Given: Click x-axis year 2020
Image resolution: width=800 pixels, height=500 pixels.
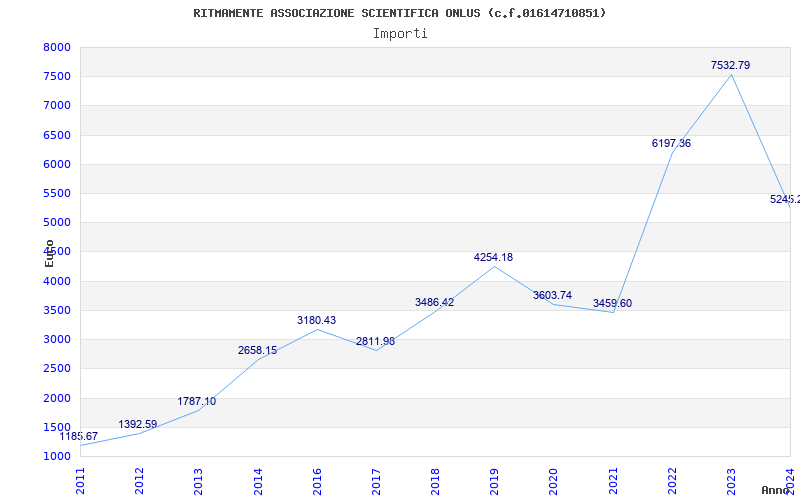Looking at the screenshot, I should click(x=554, y=481).
